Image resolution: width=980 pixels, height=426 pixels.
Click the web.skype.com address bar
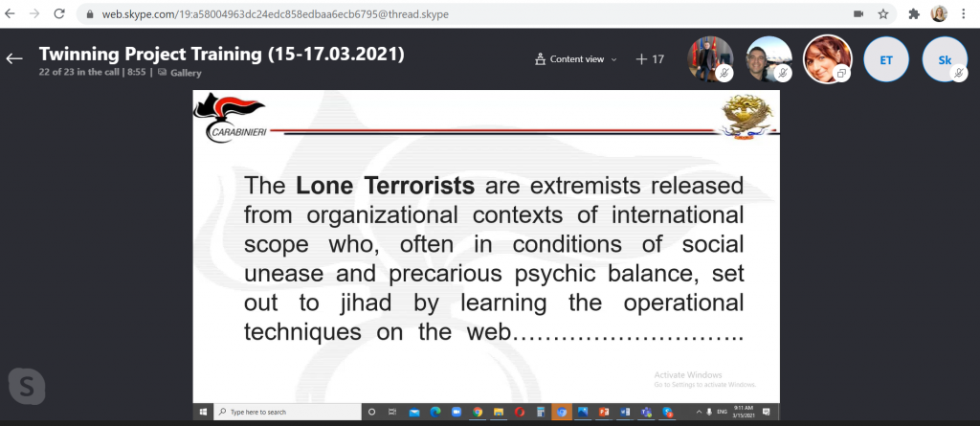(x=383, y=14)
